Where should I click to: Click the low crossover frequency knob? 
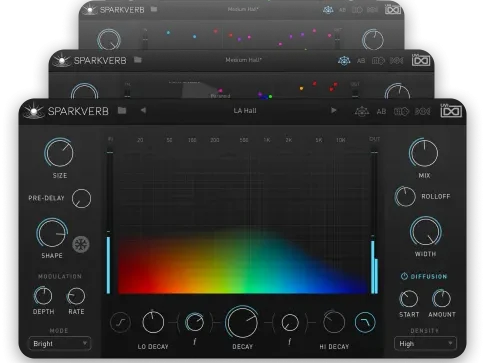coord(194,322)
